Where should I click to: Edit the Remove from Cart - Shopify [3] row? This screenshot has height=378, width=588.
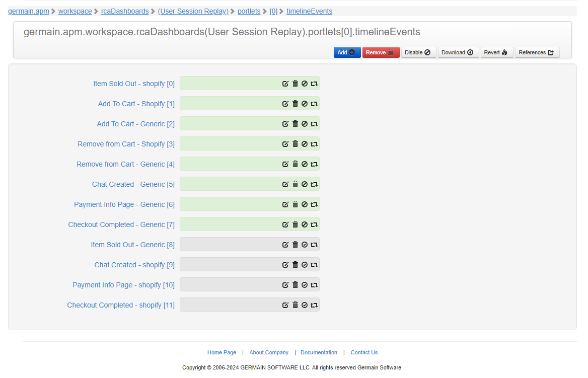click(x=285, y=144)
